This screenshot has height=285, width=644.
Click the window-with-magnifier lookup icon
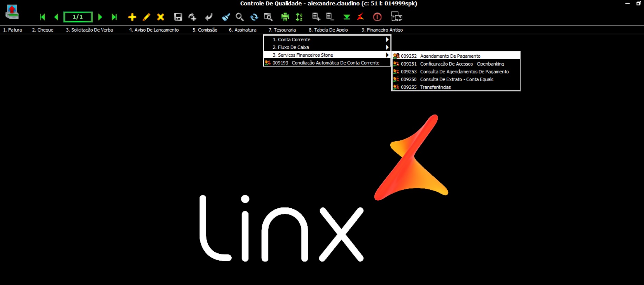tap(268, 17)
